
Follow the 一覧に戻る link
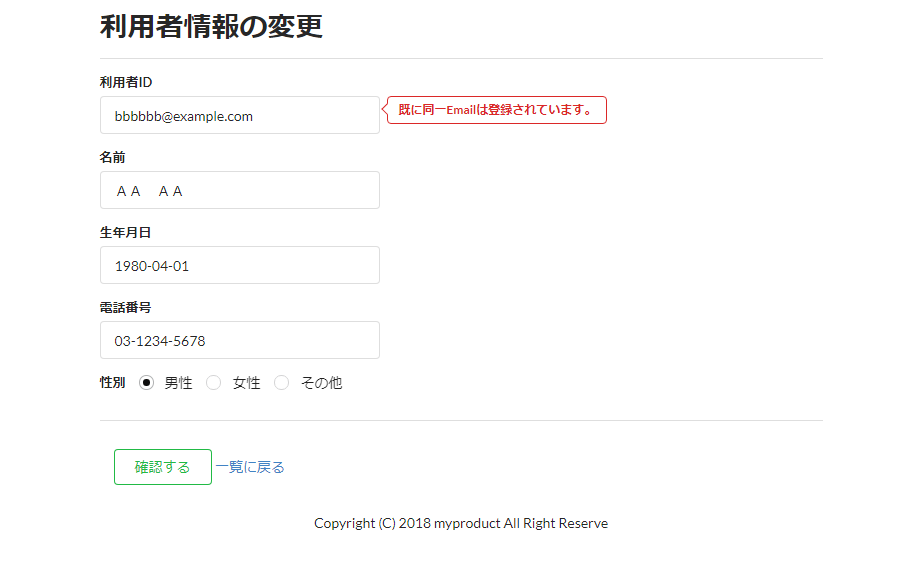tap(250, 467)
